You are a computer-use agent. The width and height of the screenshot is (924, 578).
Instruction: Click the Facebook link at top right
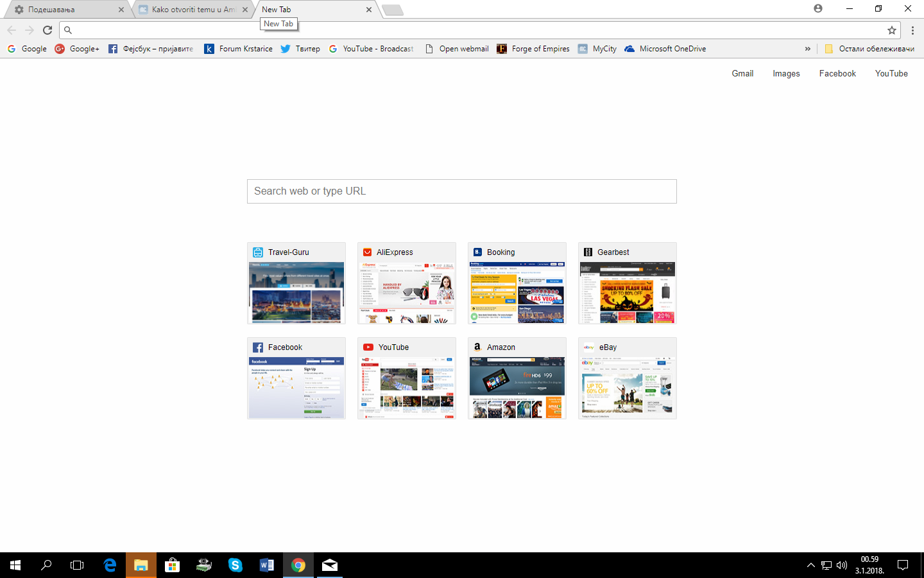(x=837, y=74)
